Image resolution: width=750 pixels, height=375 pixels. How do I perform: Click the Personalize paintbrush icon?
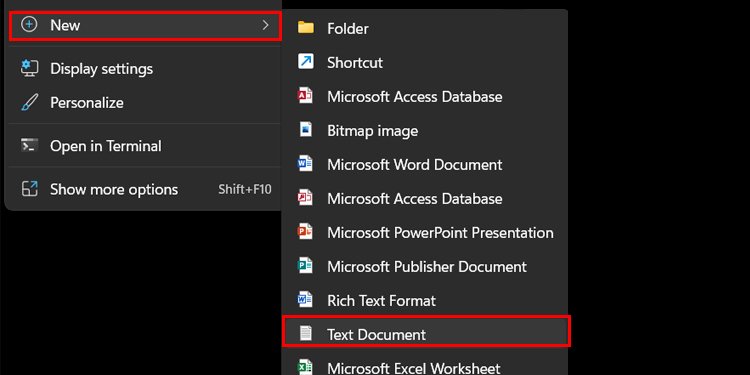point(30,102)
